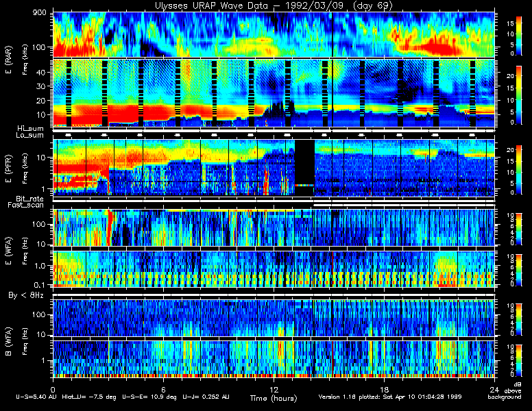Click the U-S-E= 10.9 deg value
The width and height of the screenshot is (532, 411).
coord(149,397)
